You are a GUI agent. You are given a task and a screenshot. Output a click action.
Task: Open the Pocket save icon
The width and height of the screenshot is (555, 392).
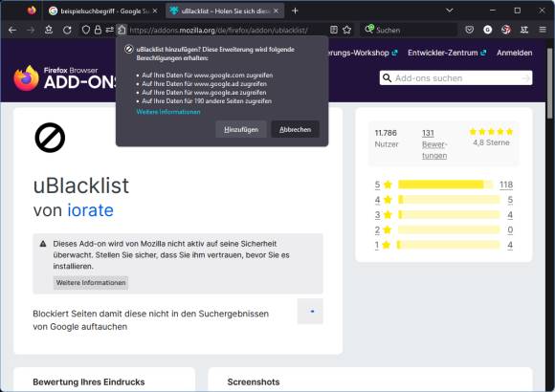click(469, 30)
